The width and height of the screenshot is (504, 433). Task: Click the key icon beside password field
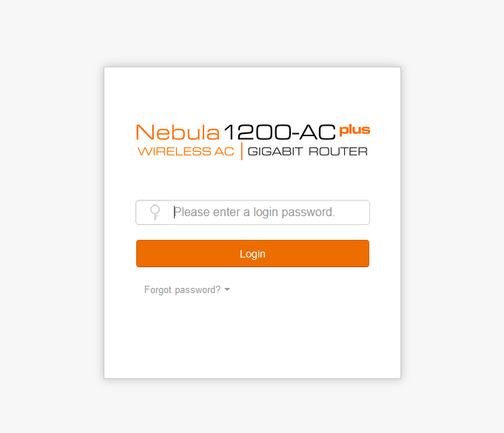[155, 212]
